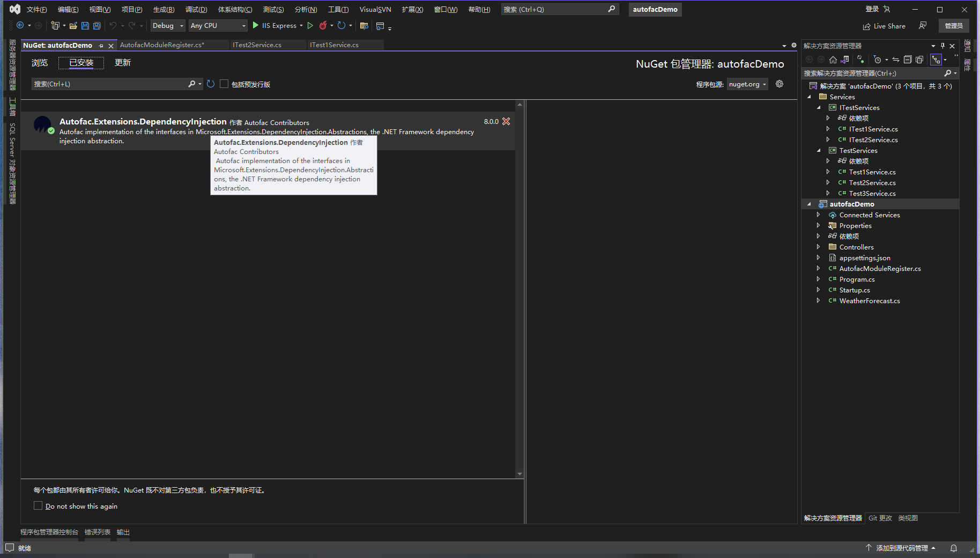Switch to Git 更改 panel tab
The image size is (980, 558).
[x=880, y=518]
